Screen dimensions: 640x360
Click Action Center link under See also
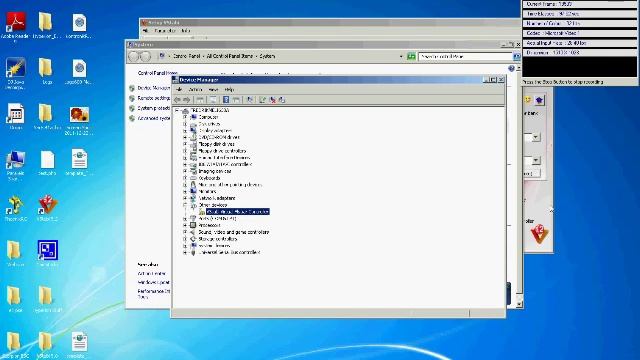[x=151, y=273]
